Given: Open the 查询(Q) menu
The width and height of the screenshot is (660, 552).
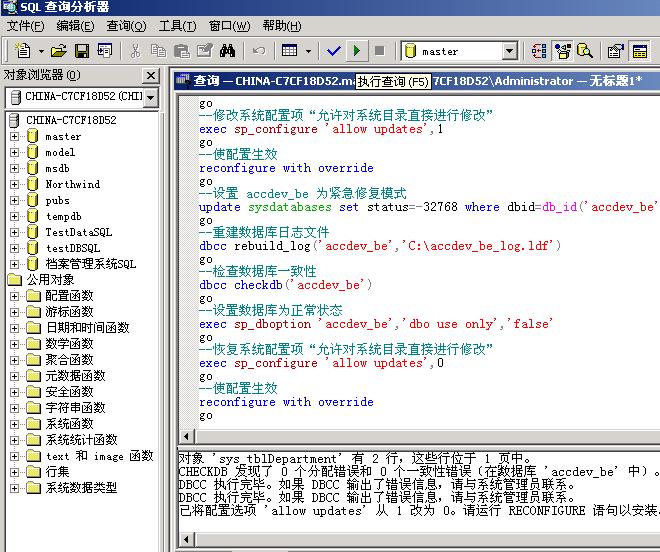Looking at the screenshot, I should pyautogui.click(x=126, y=26).
